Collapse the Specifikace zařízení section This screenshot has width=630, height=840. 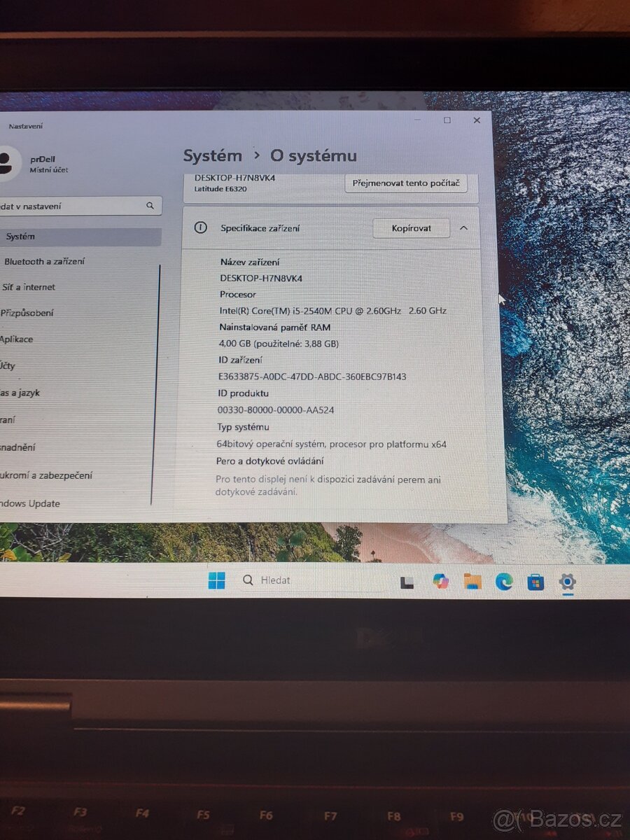coord(463,228)
